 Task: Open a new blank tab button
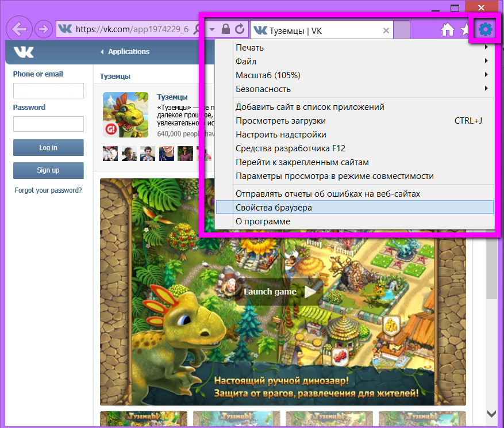402,29
